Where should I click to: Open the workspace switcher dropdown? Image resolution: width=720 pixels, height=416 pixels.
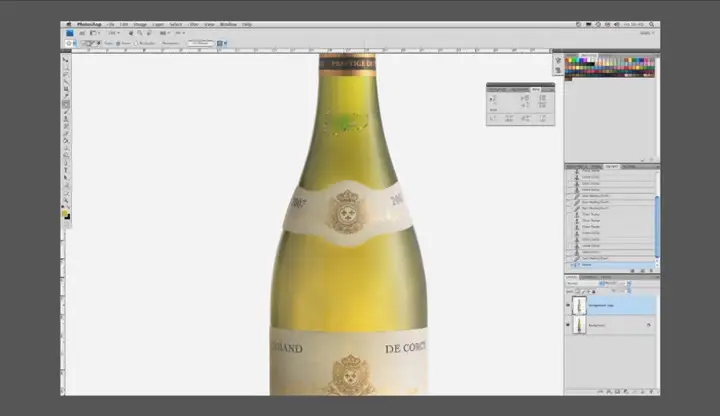[x=647, y=33]
